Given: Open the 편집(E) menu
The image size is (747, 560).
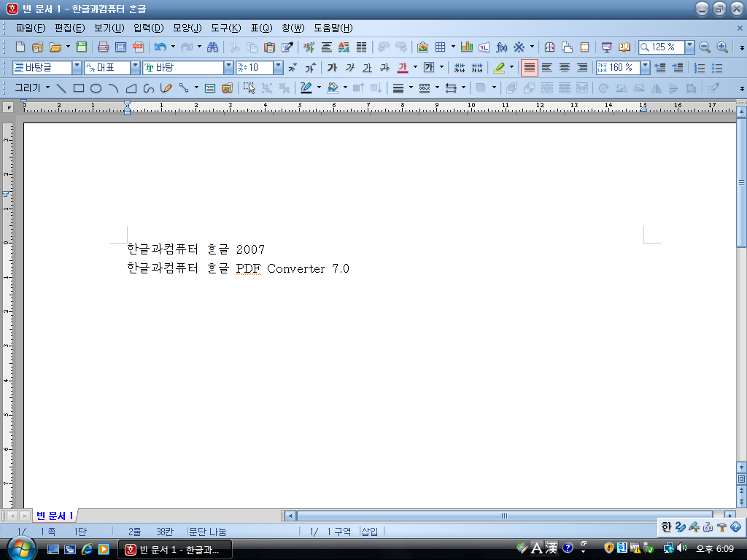Looking at the screenshot, I should [x=69, y=28].
